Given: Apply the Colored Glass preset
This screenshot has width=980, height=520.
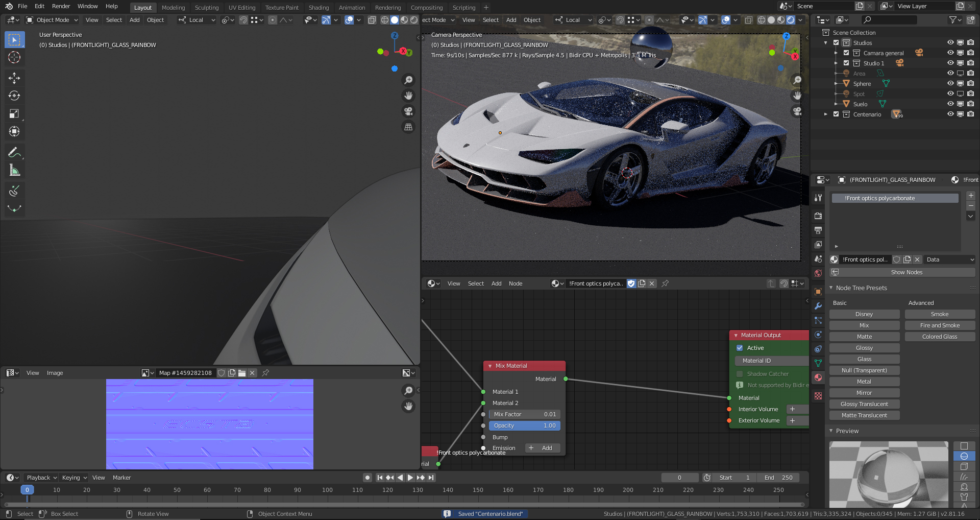Looking at the screenshot, I should click(x=939, y=337).
